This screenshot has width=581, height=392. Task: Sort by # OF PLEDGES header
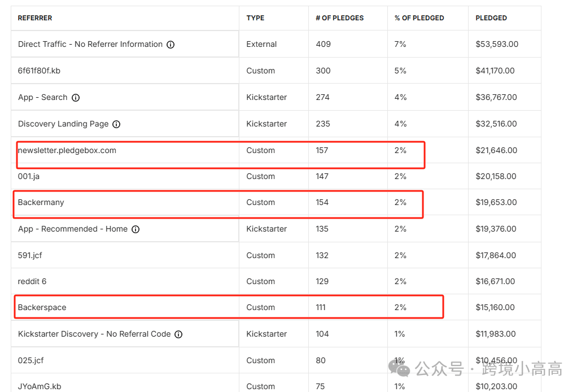339,18
